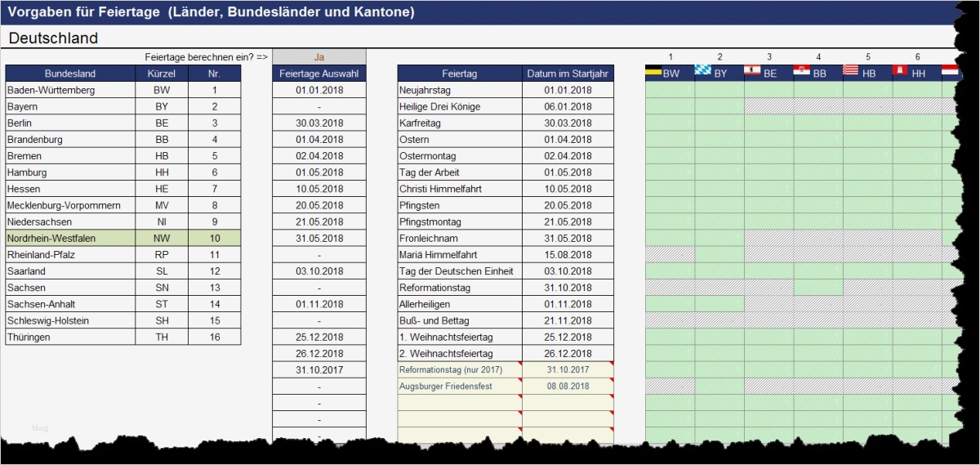Select the '08.08.2018' date cell

[x=568, y=386]
